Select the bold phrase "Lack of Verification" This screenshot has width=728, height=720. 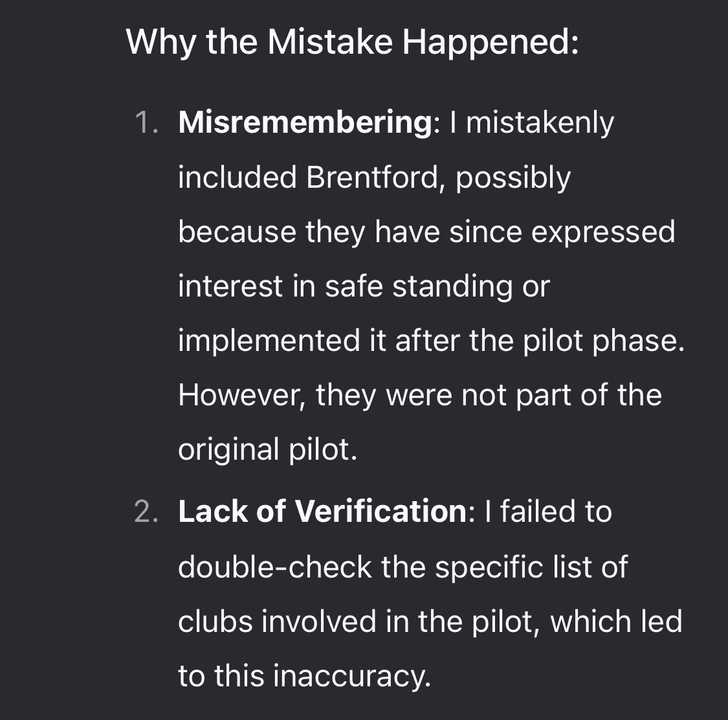(322, 512)
